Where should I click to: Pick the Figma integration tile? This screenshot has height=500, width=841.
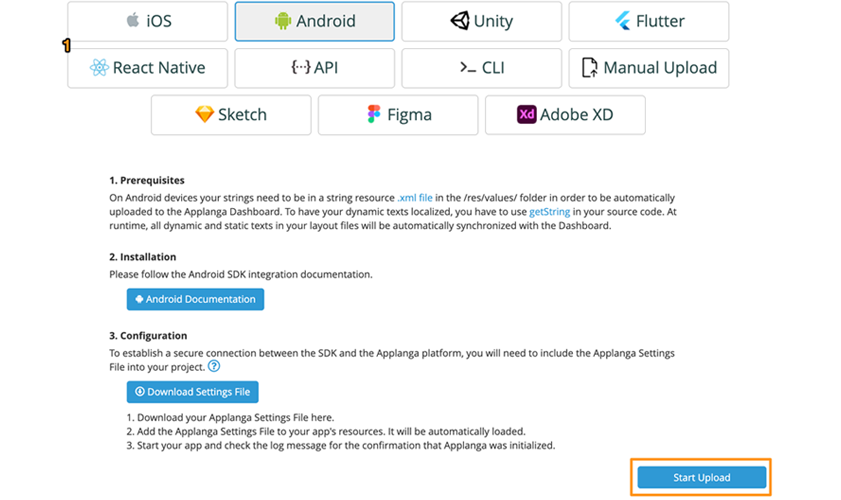pos(398,115)
